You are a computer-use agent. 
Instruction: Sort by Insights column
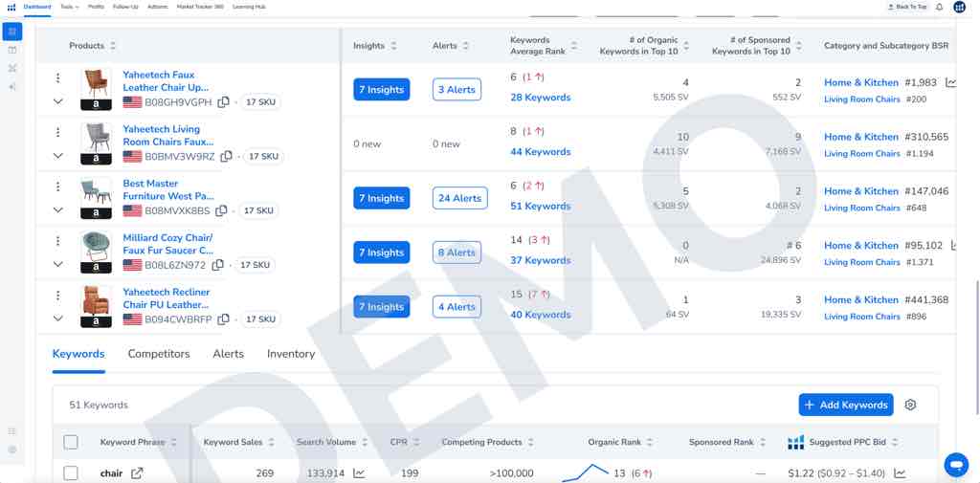click(x=393, y=46)
